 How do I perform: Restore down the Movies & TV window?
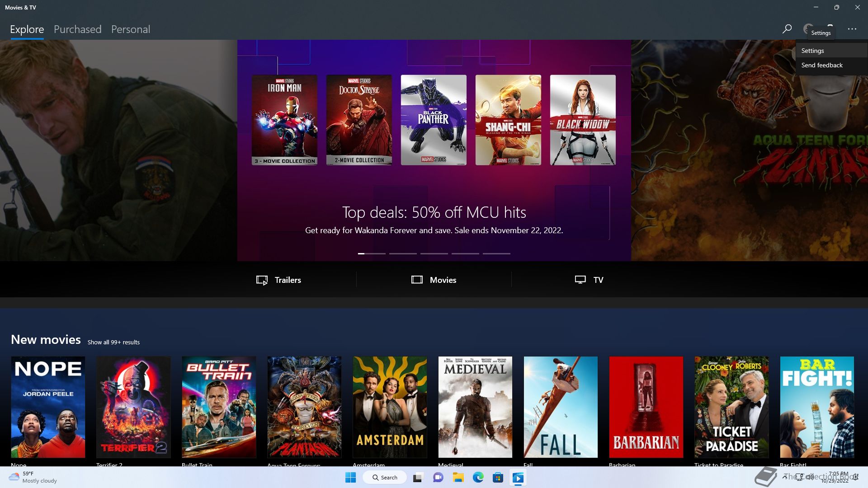[x=837, y=7]
